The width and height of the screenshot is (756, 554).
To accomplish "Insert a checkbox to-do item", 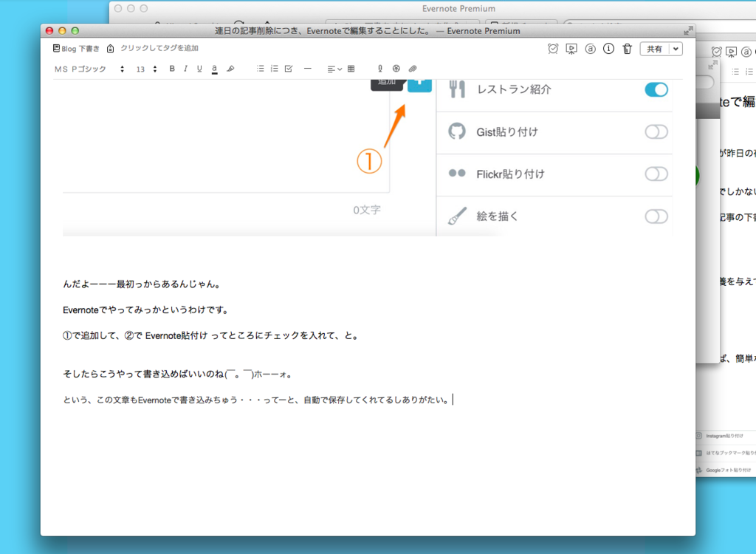I will (289, 69).
